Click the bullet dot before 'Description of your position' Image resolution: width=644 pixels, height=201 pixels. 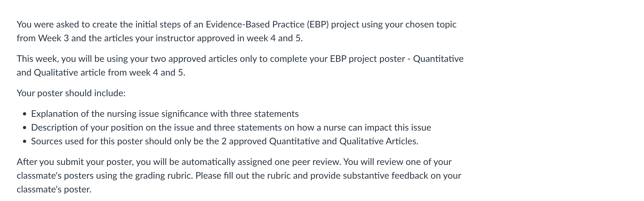coord(25,128)
